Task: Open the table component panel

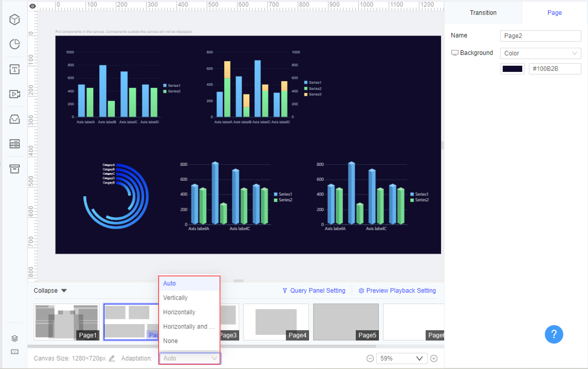Action: 14,144
